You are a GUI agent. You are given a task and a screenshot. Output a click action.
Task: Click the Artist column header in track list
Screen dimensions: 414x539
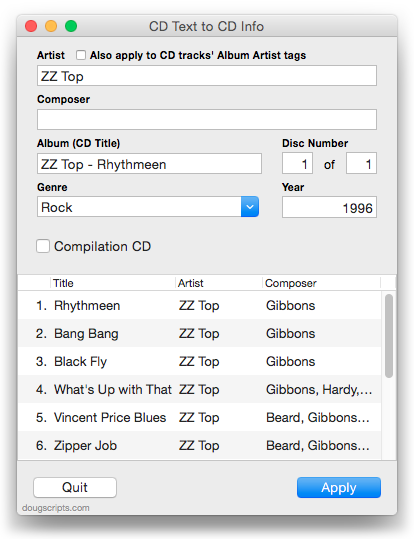[219, 283]
